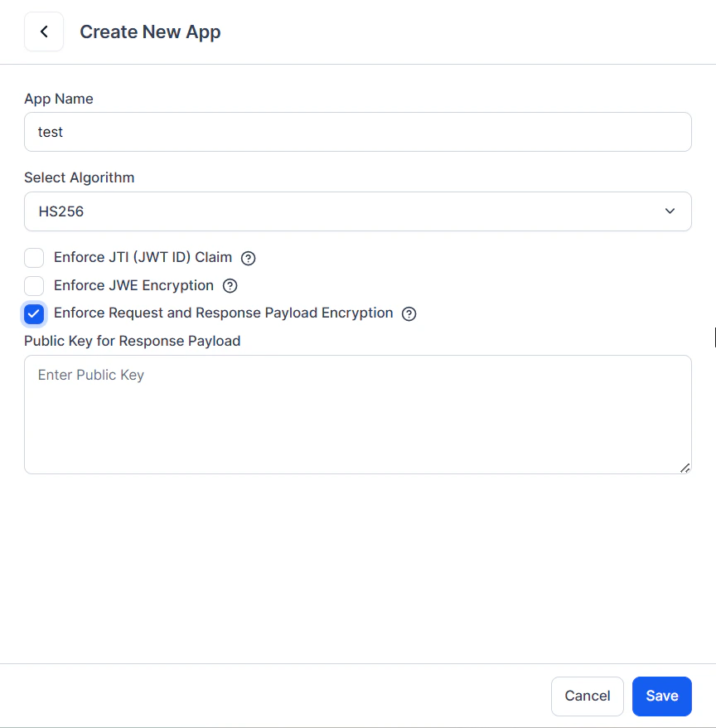Screen dimensions: 716x728
Task: Click inside the App Name field
Action: (358, 131)
